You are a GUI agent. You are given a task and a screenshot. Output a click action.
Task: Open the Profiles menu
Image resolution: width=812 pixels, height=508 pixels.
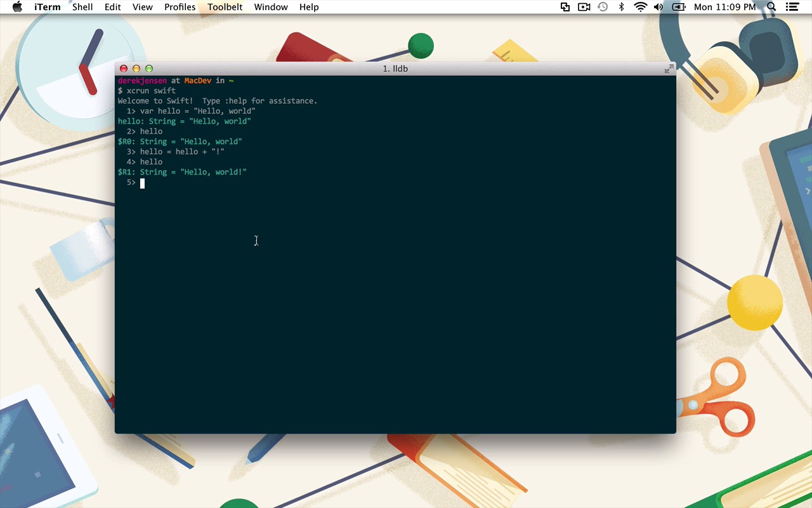180,7
